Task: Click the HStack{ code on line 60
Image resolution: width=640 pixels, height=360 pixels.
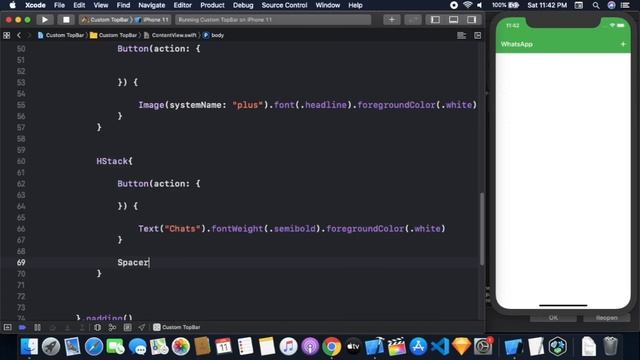Action: pyautogui.click(x=114, y=161)
